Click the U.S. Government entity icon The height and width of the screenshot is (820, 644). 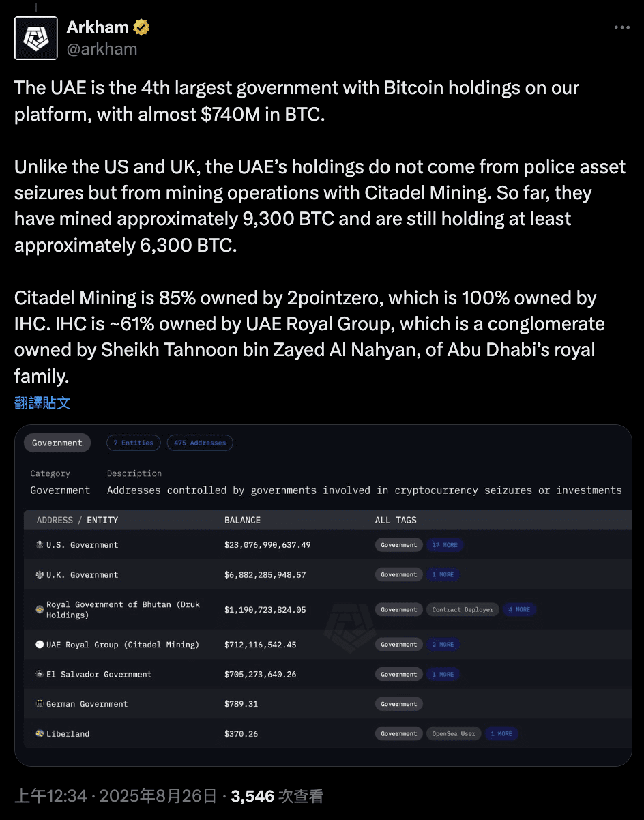(x=40, y=545)
